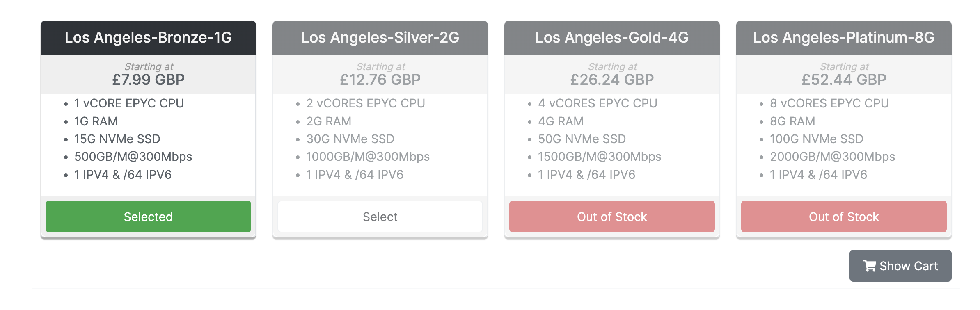Click the green Selected button
This screenshot has height=310, width=980.
pos(148,217)
